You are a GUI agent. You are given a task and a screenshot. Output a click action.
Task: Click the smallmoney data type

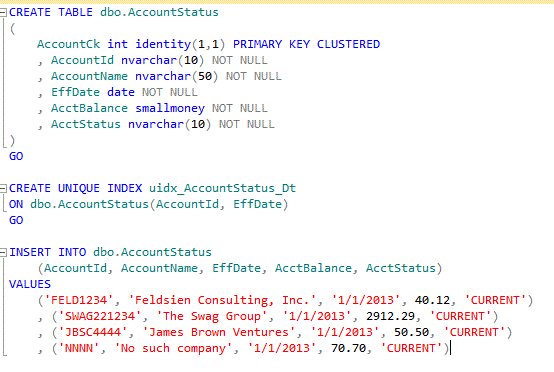(x=170, y=108)
